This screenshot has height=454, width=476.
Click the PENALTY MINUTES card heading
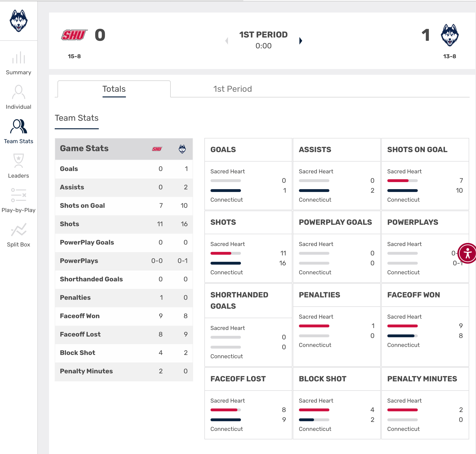pos(422,379)
